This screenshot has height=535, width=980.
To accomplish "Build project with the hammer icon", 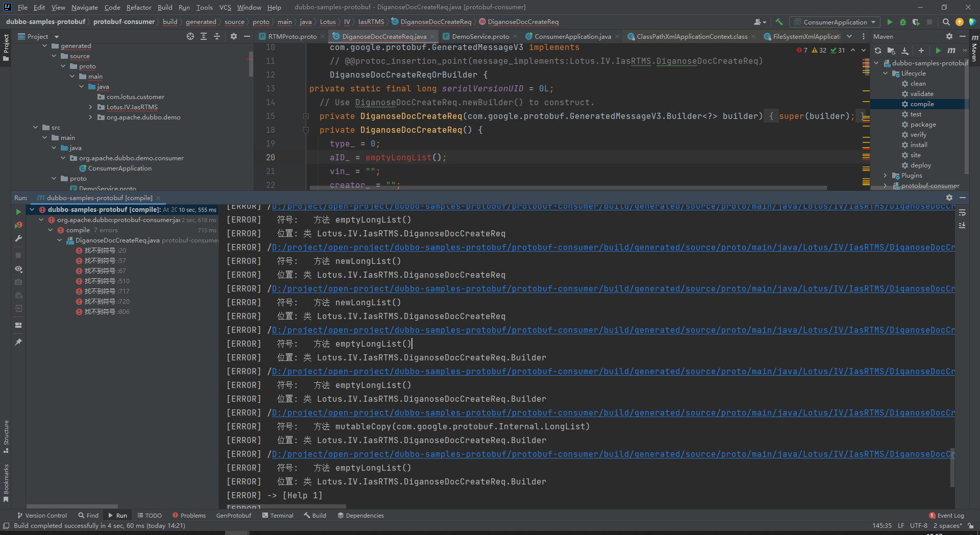I will (x=779, y=22).
